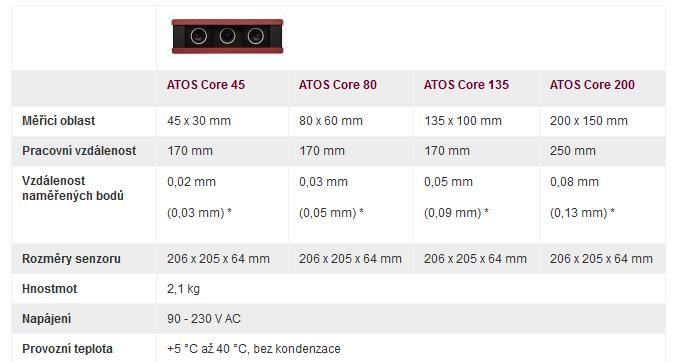Click the Provozní teplota row label
Viewport: 676px width, 362px height.
(x=67, y=349)
